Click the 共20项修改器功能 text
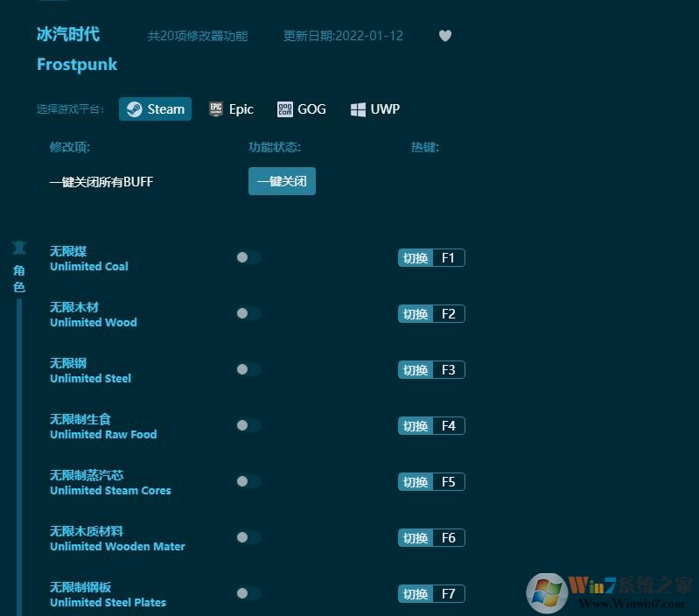This screenshot has height=616, width=699. [198, 36]
